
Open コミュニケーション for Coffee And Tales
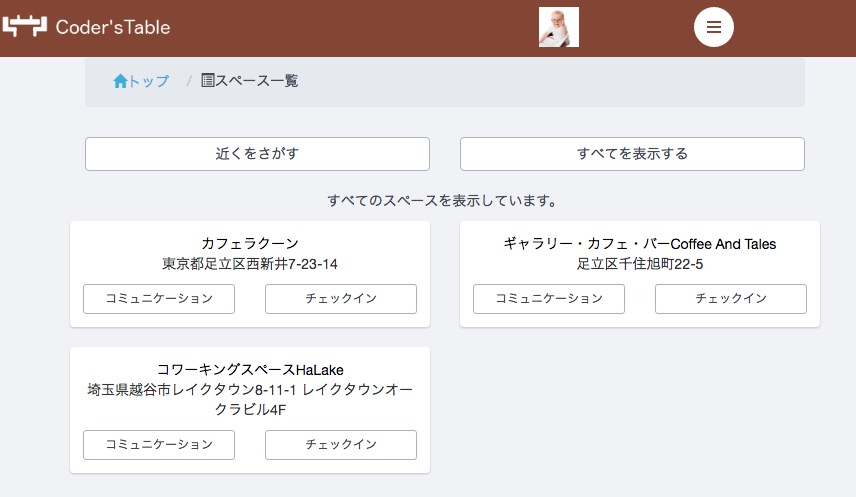pos(549,298)
